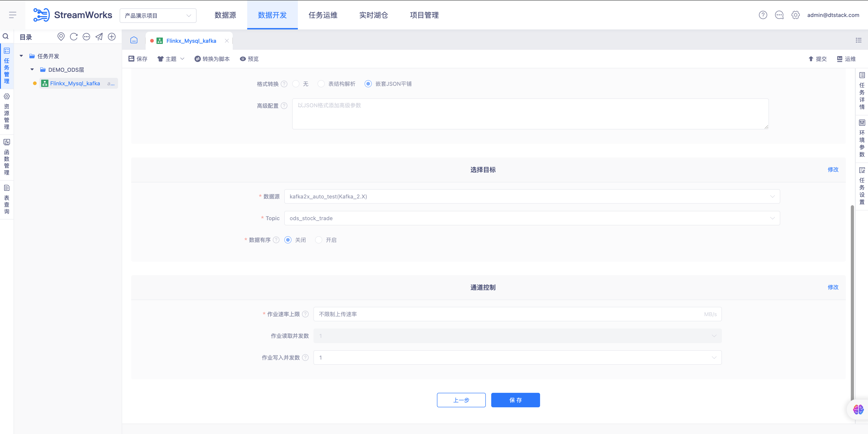Open 环境参数 right panel

coord(862,139)
